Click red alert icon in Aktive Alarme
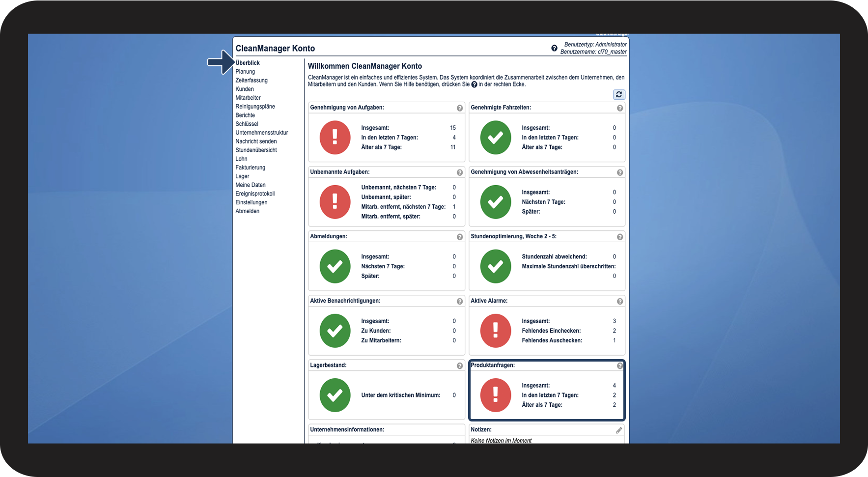The image size is (868, 477). pyautogui.click(x=496, y=331)
